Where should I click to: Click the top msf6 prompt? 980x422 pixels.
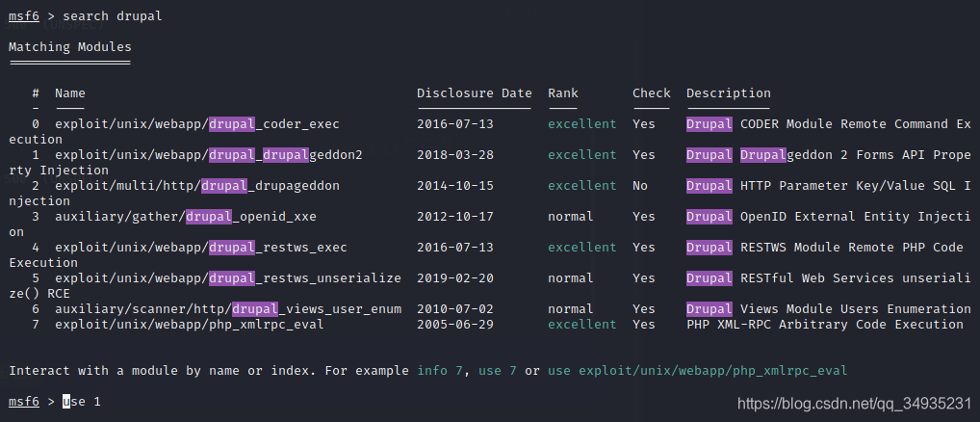pyautogui.click(x=24, y=16)
